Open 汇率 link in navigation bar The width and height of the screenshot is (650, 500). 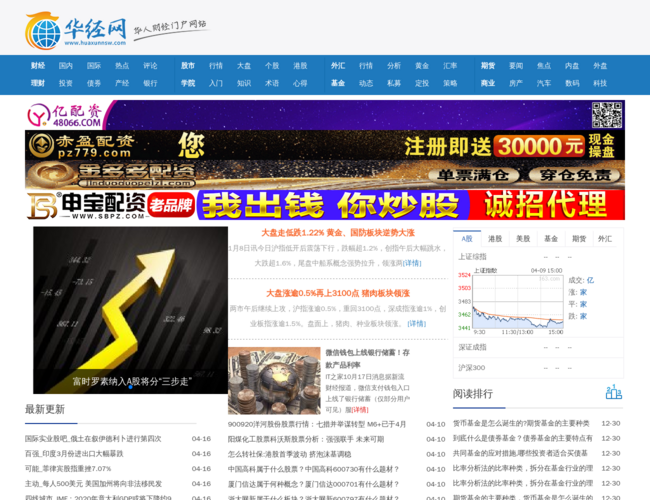[450, 66]
